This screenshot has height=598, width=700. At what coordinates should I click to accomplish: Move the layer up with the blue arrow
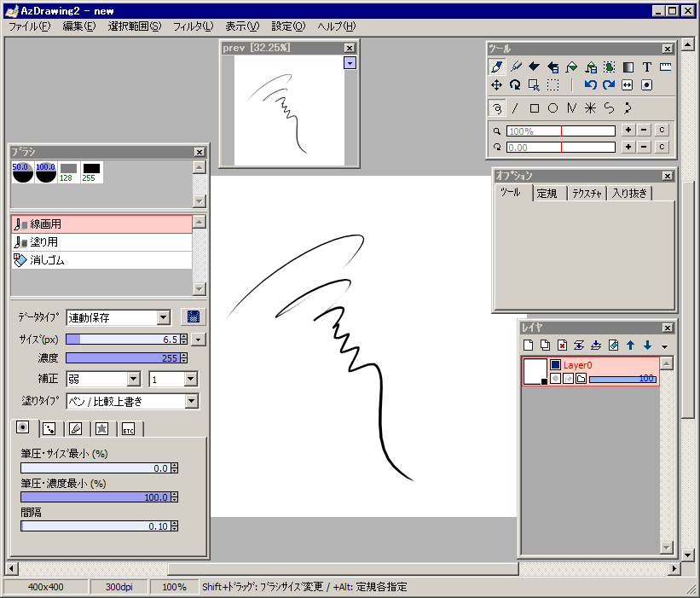pyautogui.click(x=631, y=345)
